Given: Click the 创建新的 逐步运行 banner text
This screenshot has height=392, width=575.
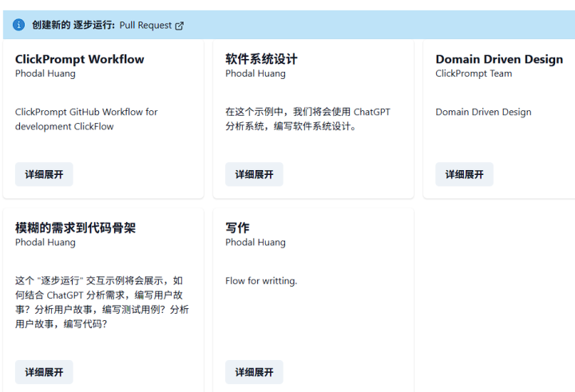Looking at the screenshot, I should [73, 26].
